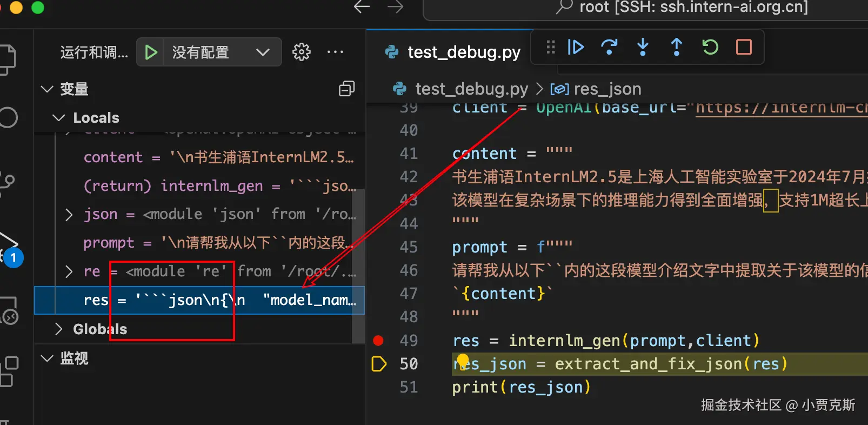The width and height of the screenshot is (868, 425).
Task: Select the res variable row
Action: [x=199, y=300]
